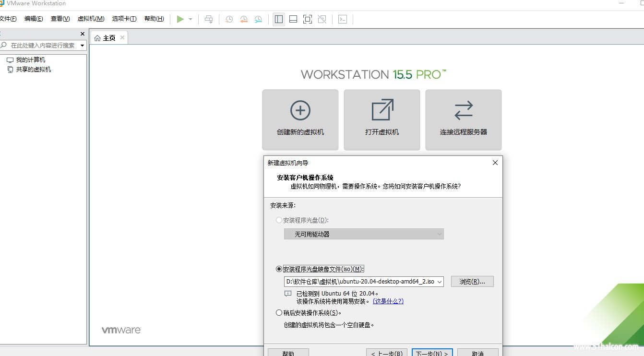Click the 下一步(N) > button
Viewport: 644px width, 356px height.
coord(432,353)
